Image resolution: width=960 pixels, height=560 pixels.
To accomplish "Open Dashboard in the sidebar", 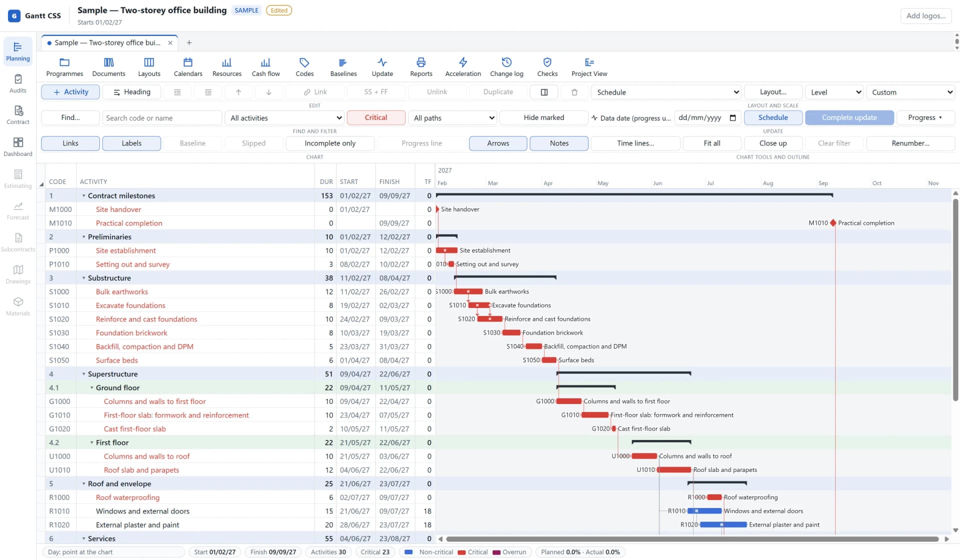I will pyautogui.click(x=18, y=147).
